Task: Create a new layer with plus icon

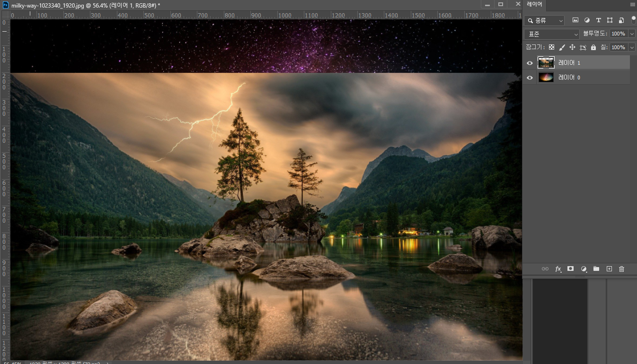Action: (609, 269)
